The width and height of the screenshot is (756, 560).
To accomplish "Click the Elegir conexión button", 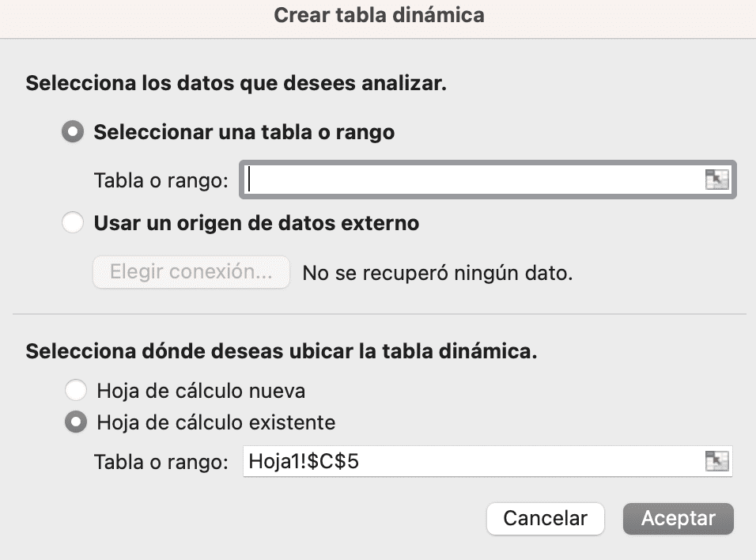I will pyautogui.click(x=191, y=272).
